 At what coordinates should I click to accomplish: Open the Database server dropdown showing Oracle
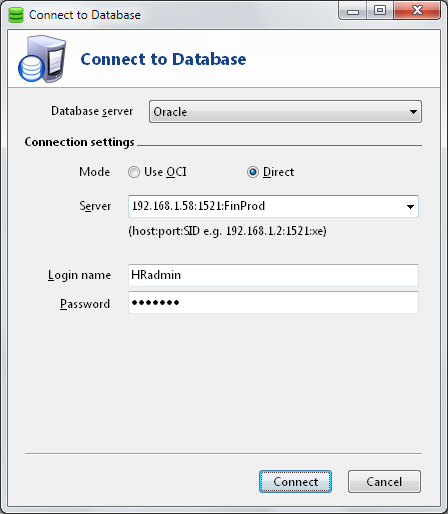point(285,112)
